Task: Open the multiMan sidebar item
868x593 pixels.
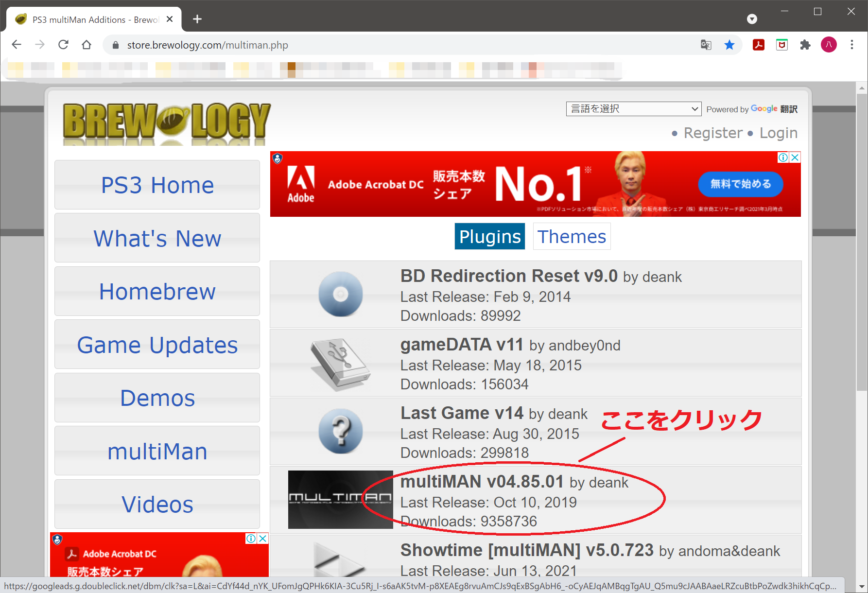Action: (x=157, y=451)
